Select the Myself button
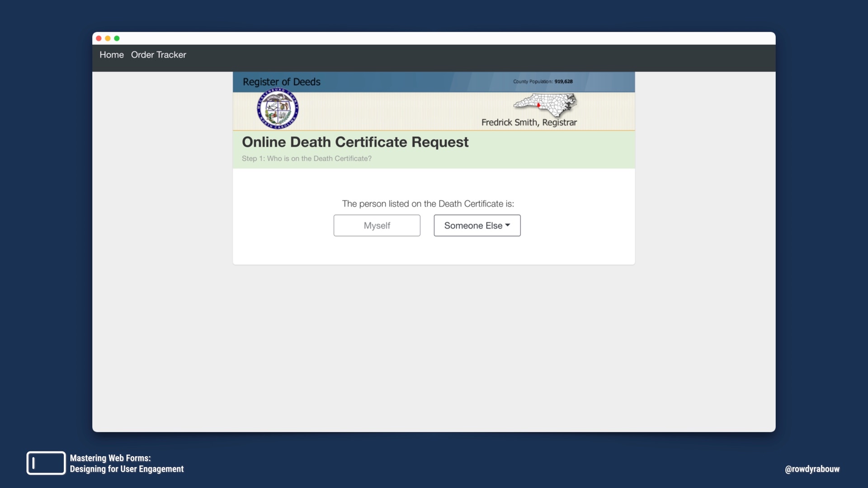 click(x=377, y=225)
